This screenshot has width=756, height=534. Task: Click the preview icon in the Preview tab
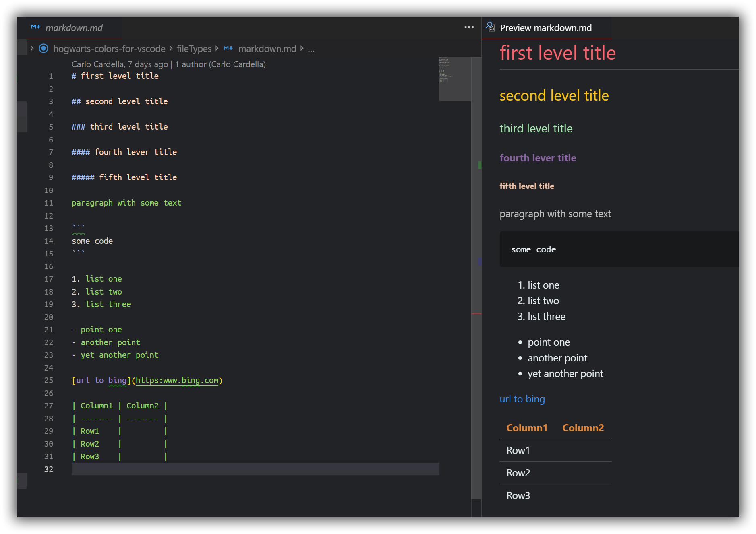(x=491, y=27)
